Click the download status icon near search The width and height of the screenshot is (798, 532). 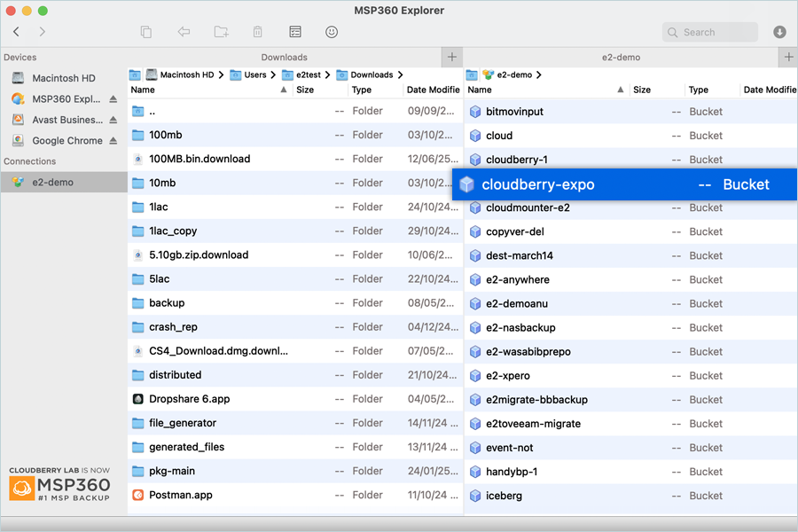pos(779,32)
